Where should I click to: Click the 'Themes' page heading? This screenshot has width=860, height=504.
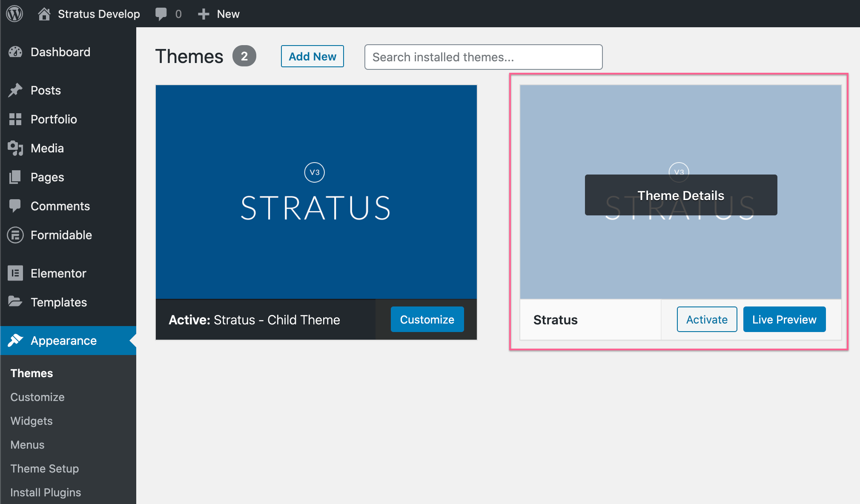pos(189,56)
